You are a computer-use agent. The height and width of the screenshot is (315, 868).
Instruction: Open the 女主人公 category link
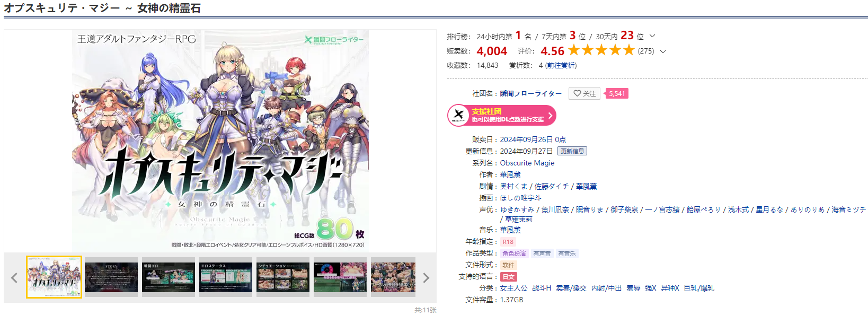tap(513, 288)
